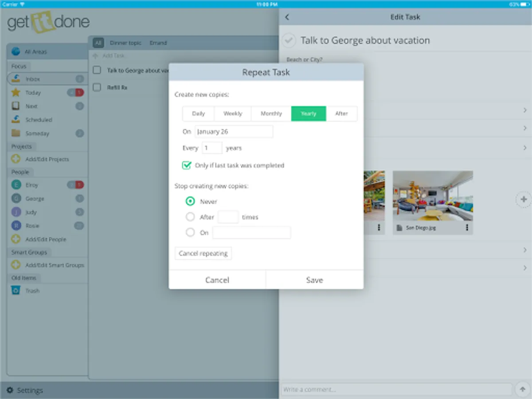Viewport: 532px width, 399px height.
Task: Open the Someday folder icon
Action: (16, 133)
